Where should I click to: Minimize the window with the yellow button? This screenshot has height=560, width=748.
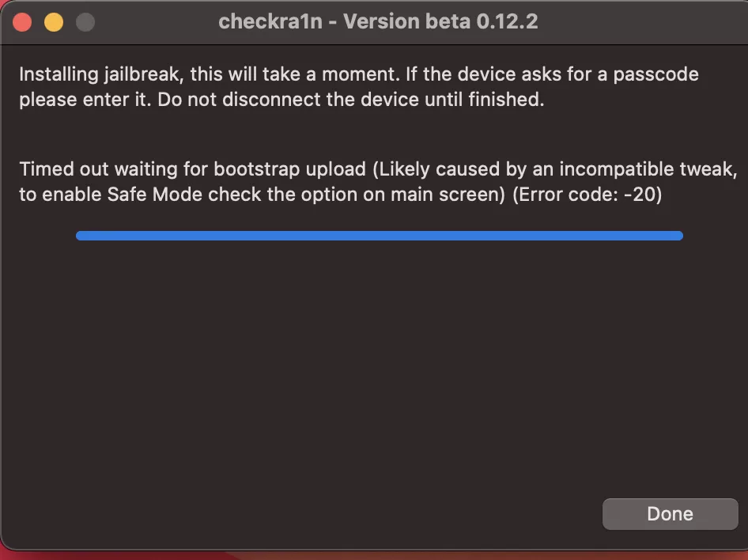click(54, 21)
